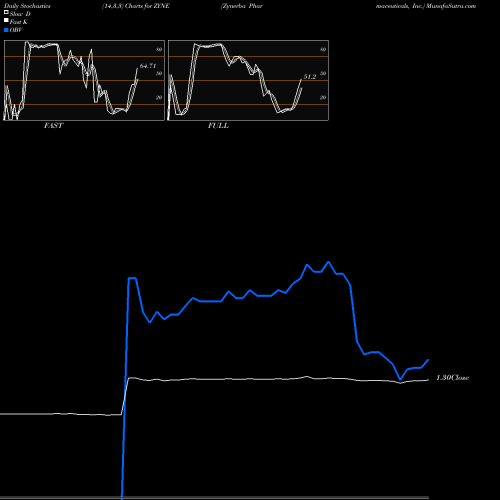Viewport: 500px width, 500px height.
Task: Click the 20 level label in FULL chart
Action: (323, 97)
